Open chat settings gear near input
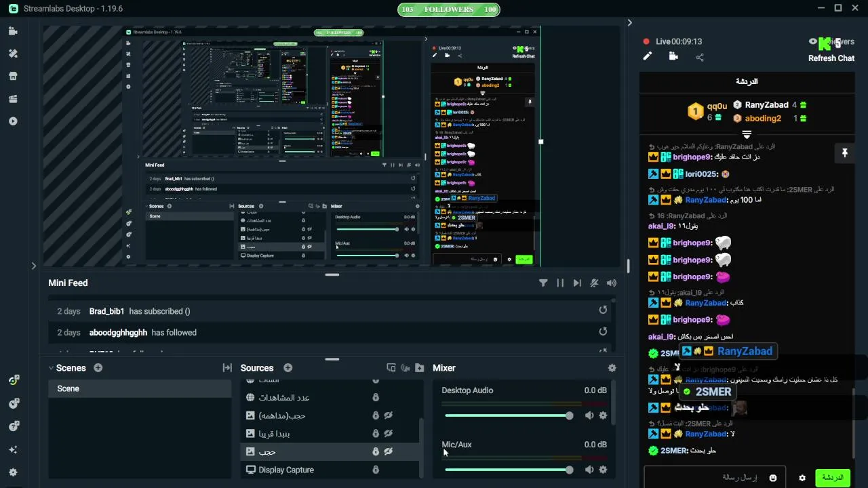The image size is (868, 488). 802,478
